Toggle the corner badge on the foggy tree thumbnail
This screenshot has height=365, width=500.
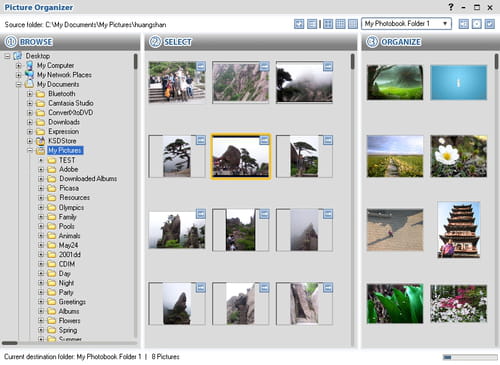coord(328,67)
